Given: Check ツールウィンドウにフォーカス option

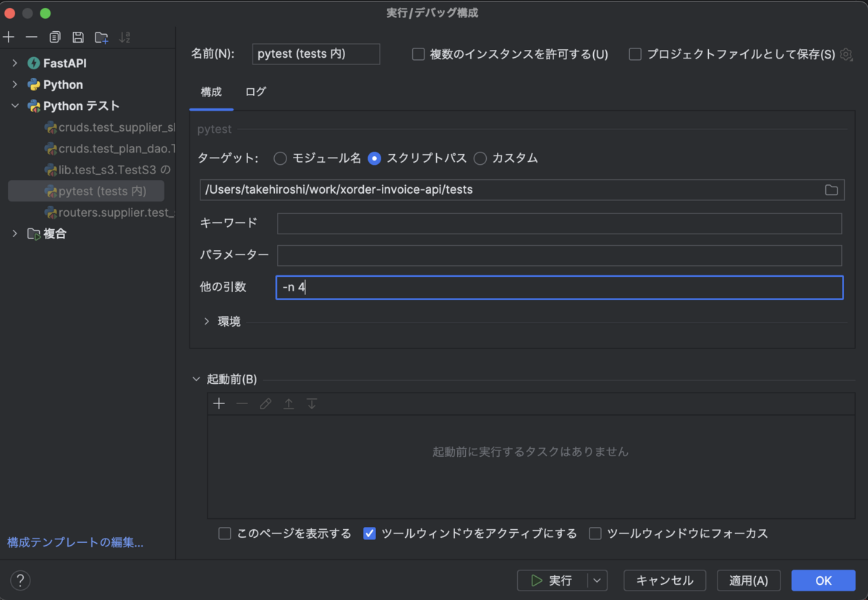Looking at the screenshot, I should click(595, 533).
